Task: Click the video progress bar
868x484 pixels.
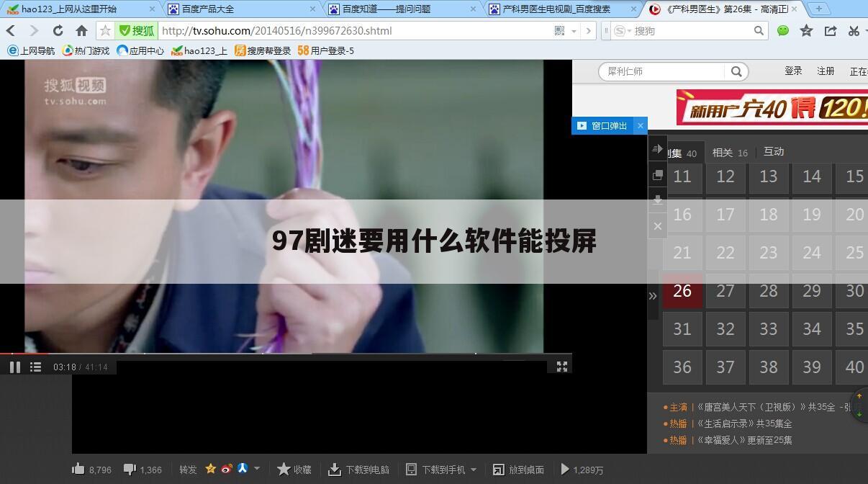Action: [286, 354]
